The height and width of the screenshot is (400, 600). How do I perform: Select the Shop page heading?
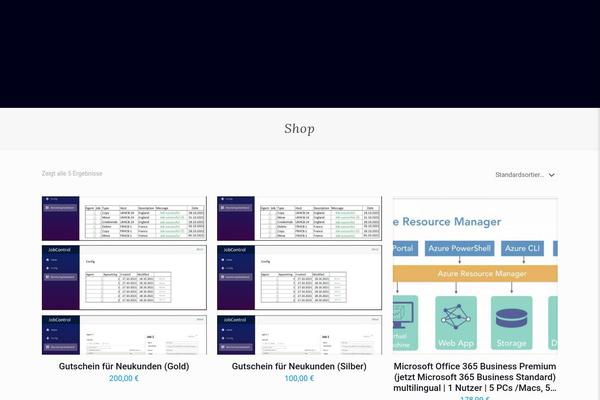[x=300, y=129]
